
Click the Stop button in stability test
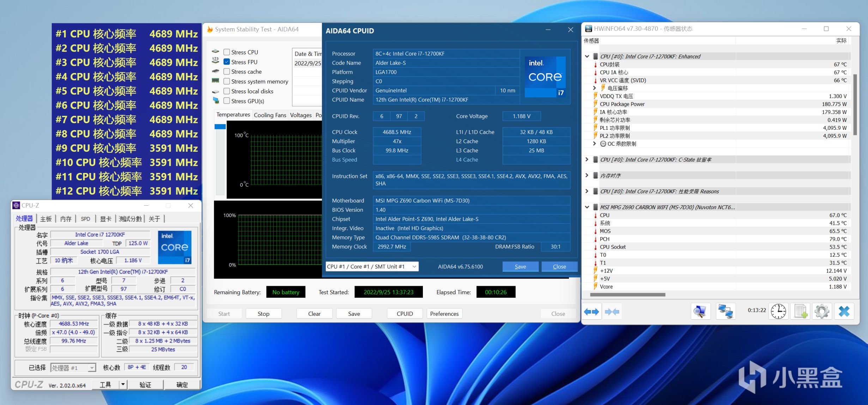pos(263,314)
